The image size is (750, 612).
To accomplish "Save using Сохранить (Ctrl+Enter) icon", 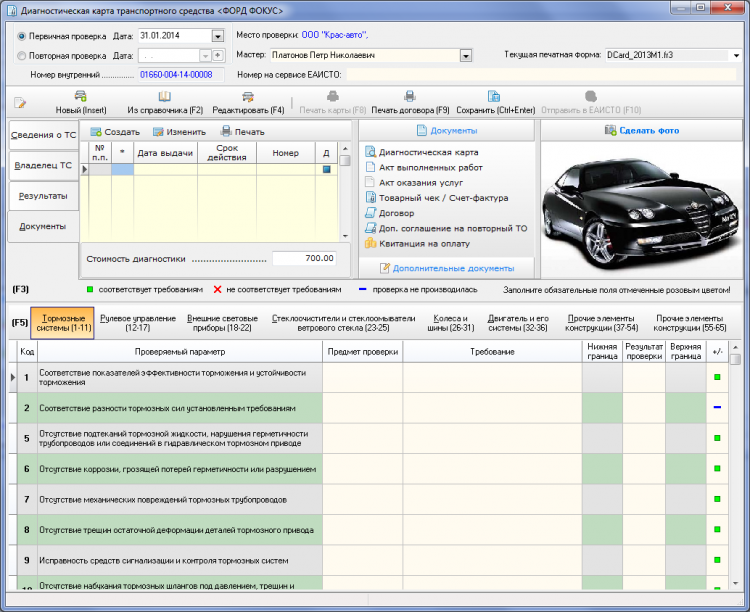I will coord(494,96).
